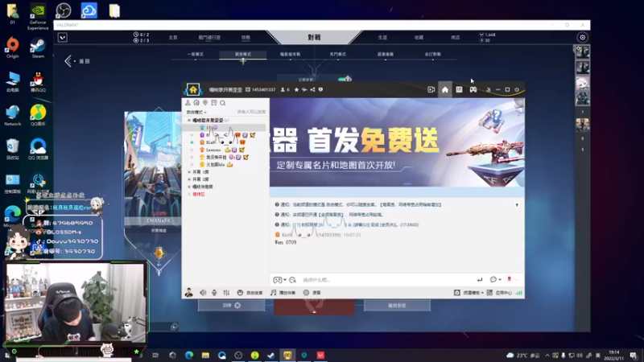Expand the second 开黑 room node
Viewport: 644px width, 362px height.
coord(189,179)
